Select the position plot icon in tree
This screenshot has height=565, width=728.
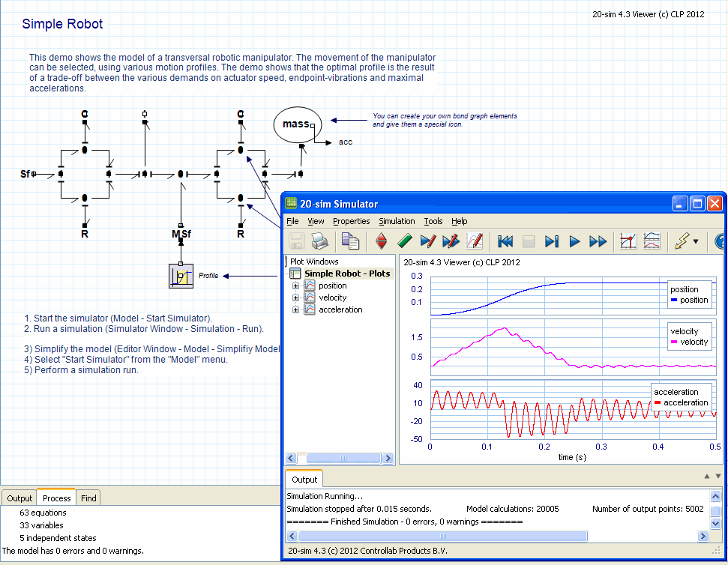(310, 285)
